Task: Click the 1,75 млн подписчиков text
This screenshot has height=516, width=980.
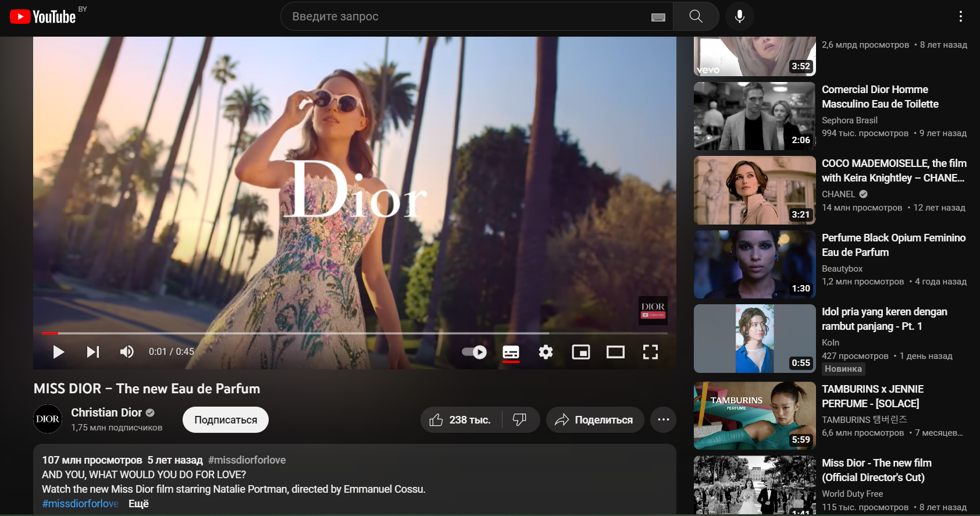Action: click(x=117, y=428)
